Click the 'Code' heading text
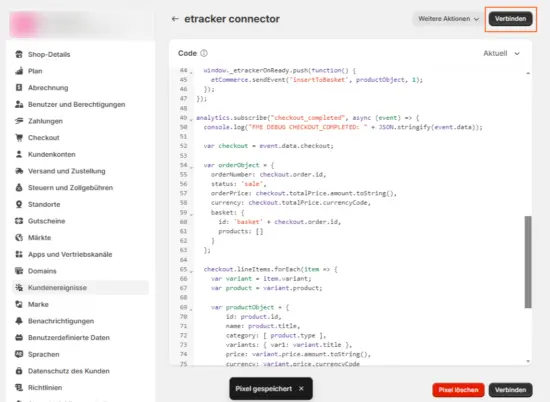This screenshot has width=550, height=402. [187, 53]
